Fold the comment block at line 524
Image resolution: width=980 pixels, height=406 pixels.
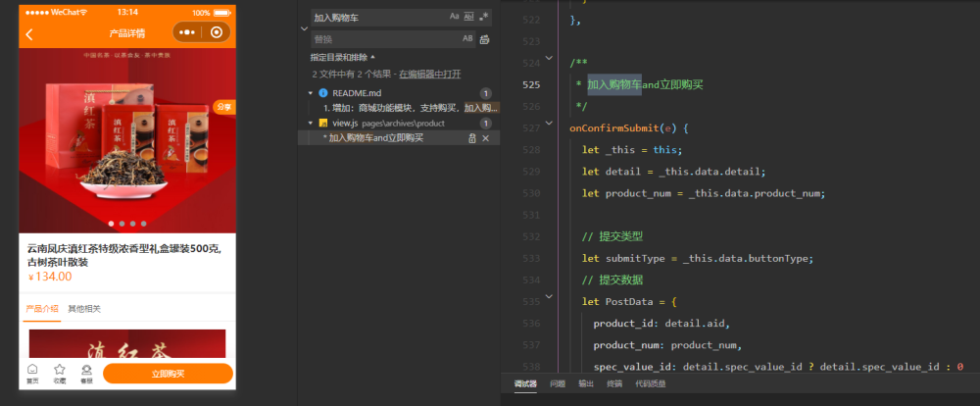tap(549, 58)
